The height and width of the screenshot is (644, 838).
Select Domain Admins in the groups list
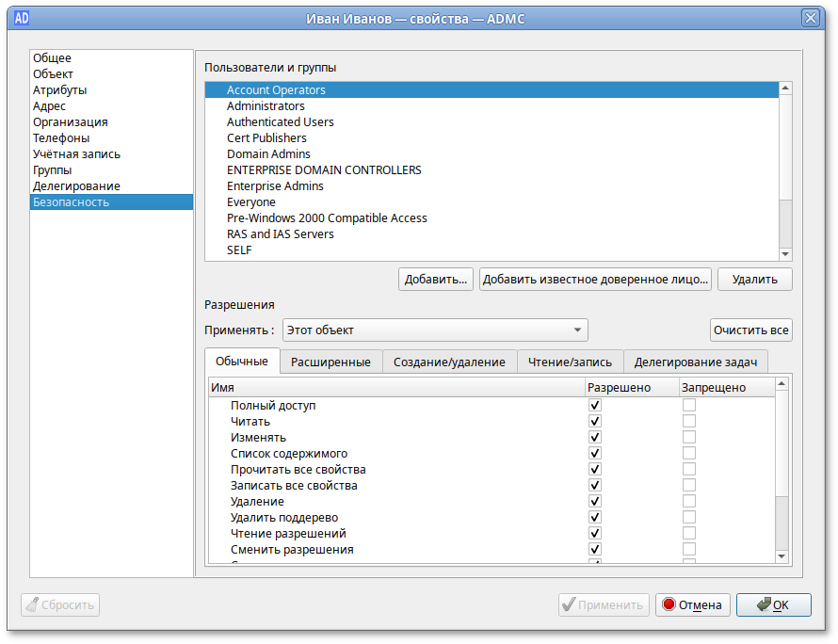(268, 154)
